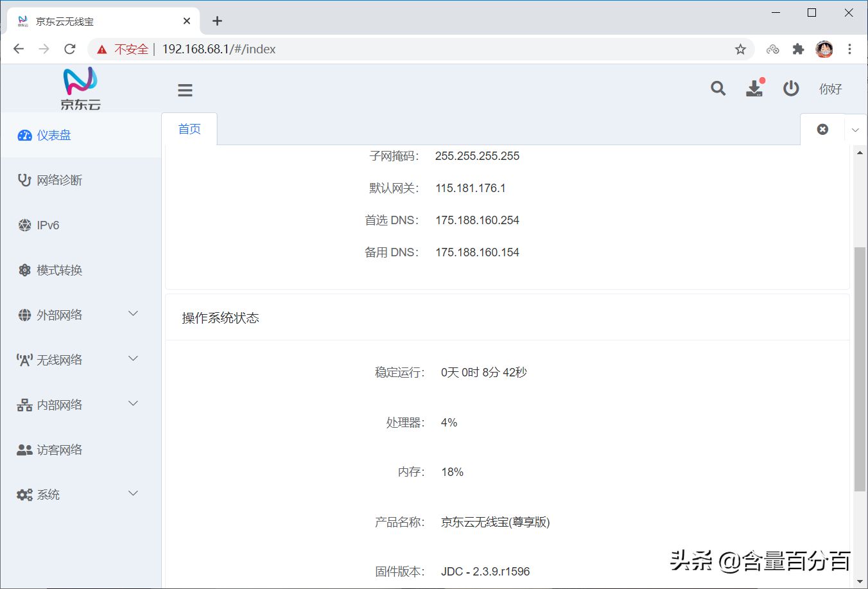Close the 京东云无线宝 browser tab

pyautogui.click(x=187, y=21)
